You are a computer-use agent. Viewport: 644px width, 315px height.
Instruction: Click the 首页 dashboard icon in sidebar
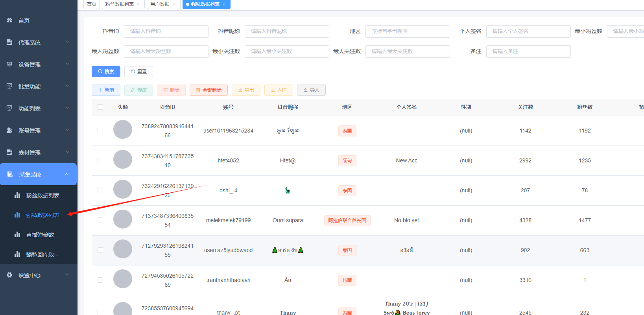[x=9, y=20]
